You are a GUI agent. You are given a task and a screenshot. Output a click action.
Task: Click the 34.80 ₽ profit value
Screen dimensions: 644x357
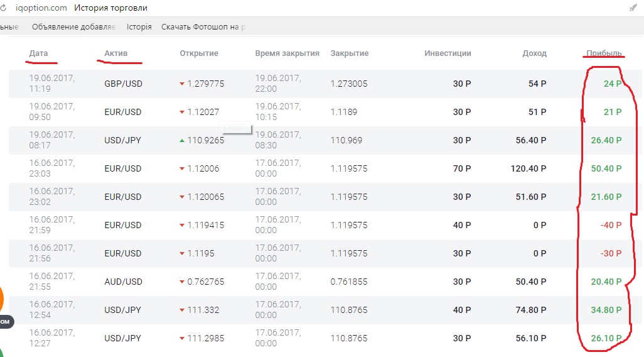point(606,310)
